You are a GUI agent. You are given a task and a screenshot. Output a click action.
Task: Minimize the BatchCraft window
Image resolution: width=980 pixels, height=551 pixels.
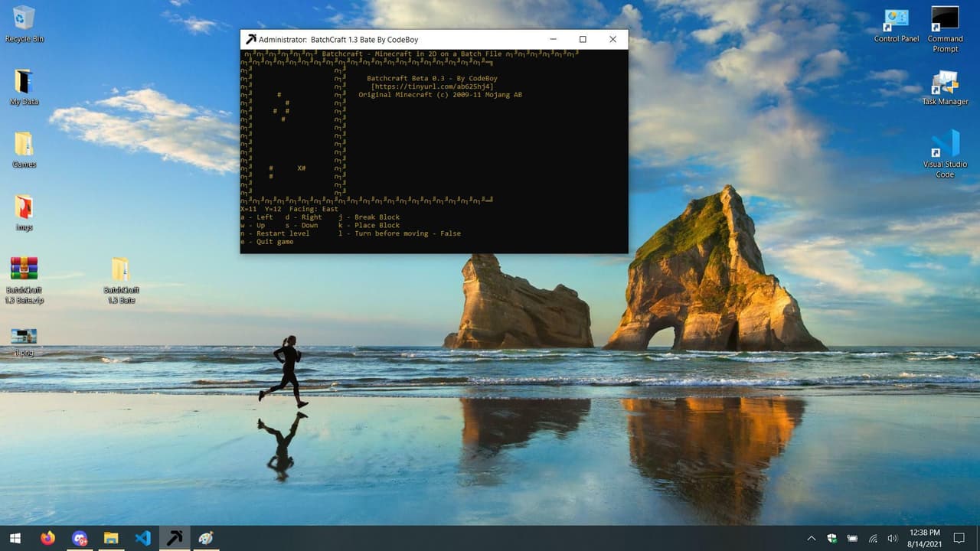point(553,39)
